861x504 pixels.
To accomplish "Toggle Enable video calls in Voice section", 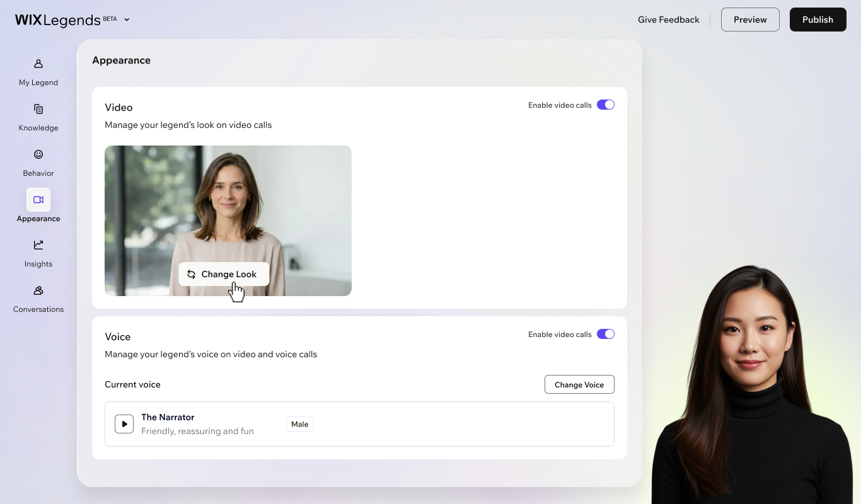I will (606, 335).
